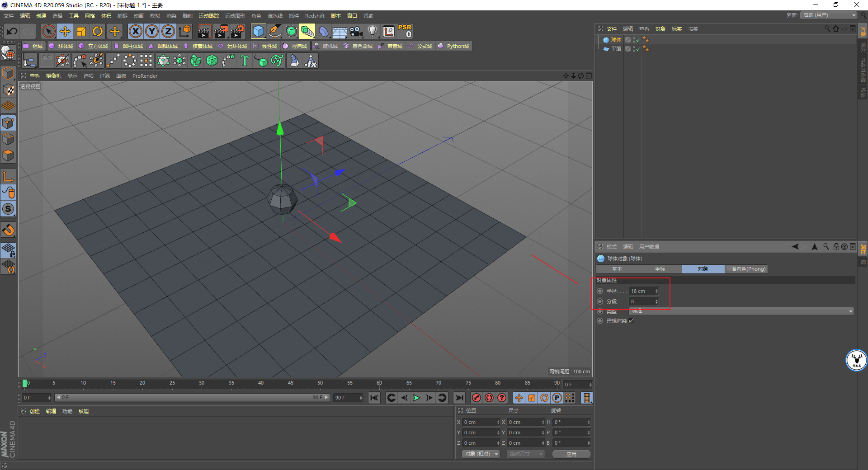Click the MoText green T icon

pyautogui.click(x=245, y=61)
